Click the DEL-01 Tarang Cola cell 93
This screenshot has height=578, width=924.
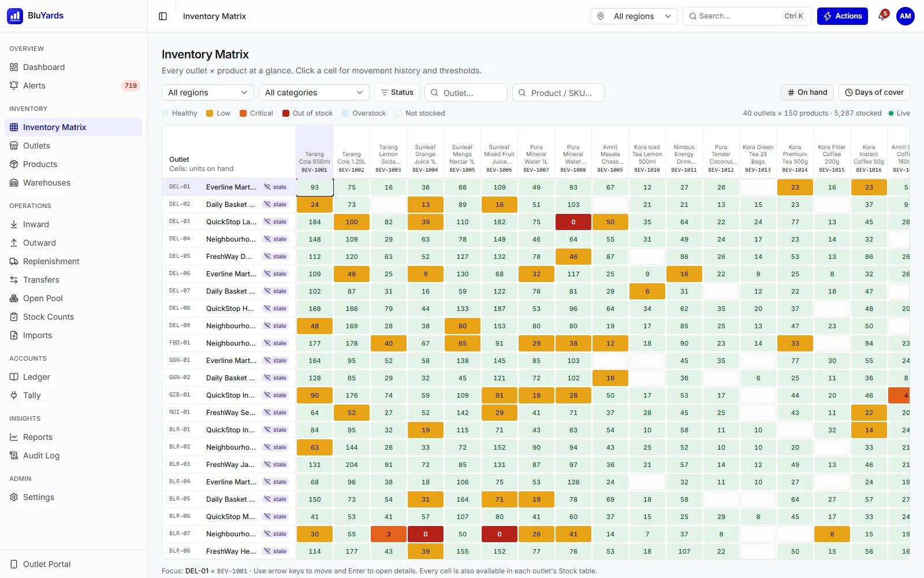[x=315, y=187]
